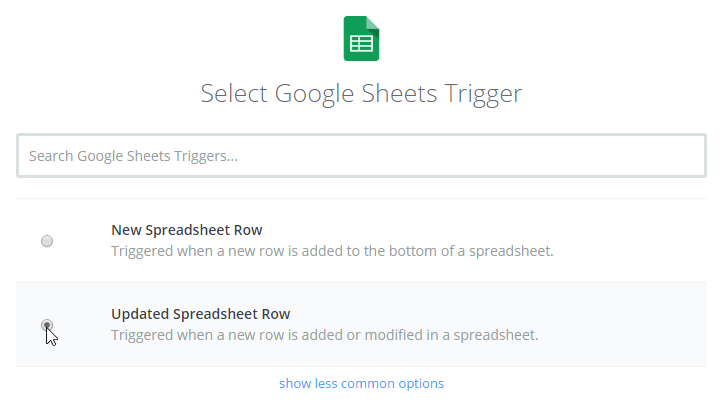Click the word 'Google' in the heading
This screenshot has width=722, height=405.
(x=314, y=94)
